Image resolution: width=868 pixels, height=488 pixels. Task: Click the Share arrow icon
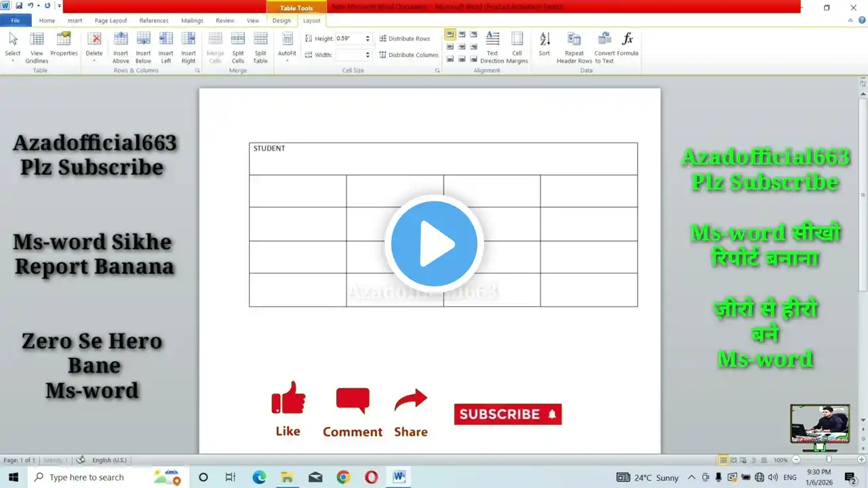point(411,400)
